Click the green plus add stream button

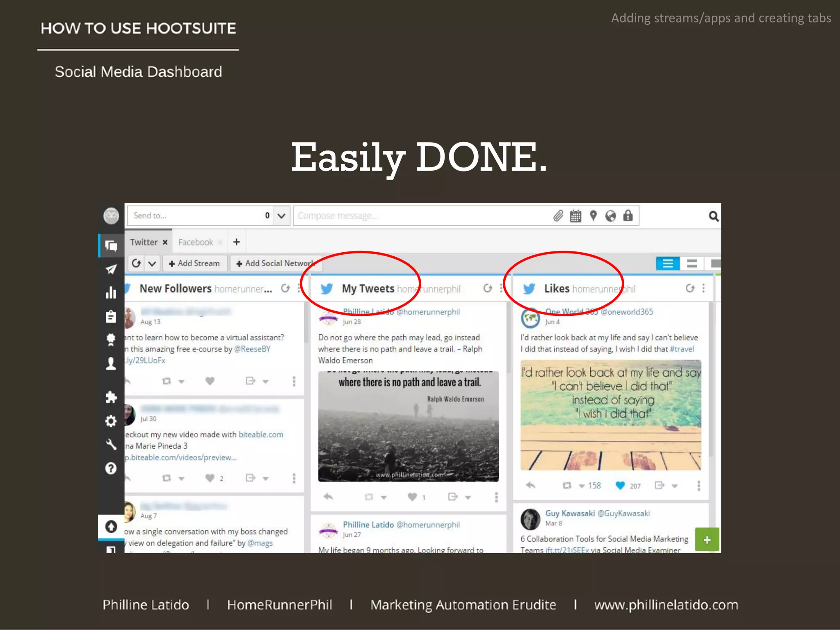pos(707,539)
